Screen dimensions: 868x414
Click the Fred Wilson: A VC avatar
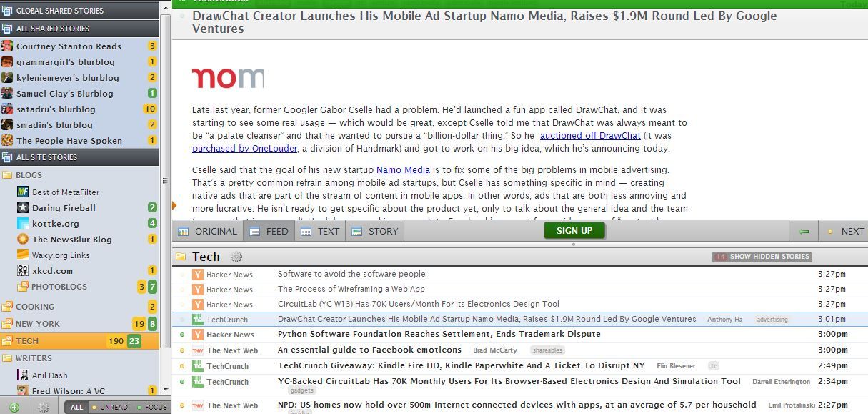(23, 390)
